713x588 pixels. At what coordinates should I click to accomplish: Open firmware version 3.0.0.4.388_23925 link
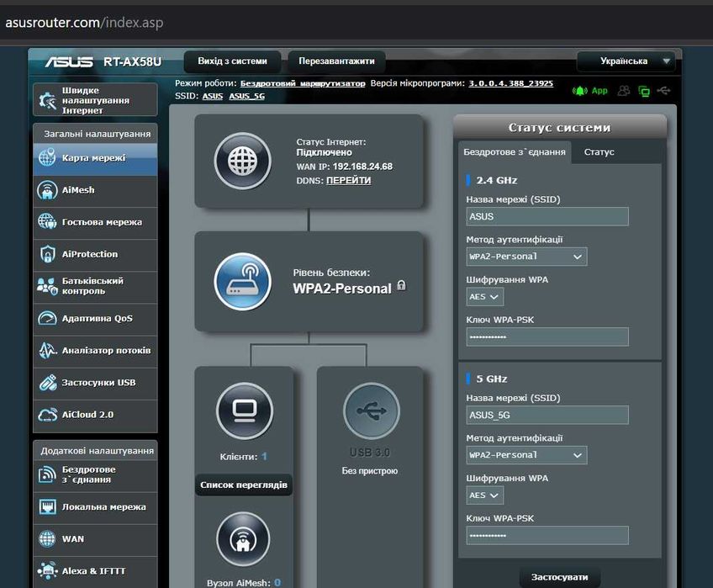click(511, 83)
